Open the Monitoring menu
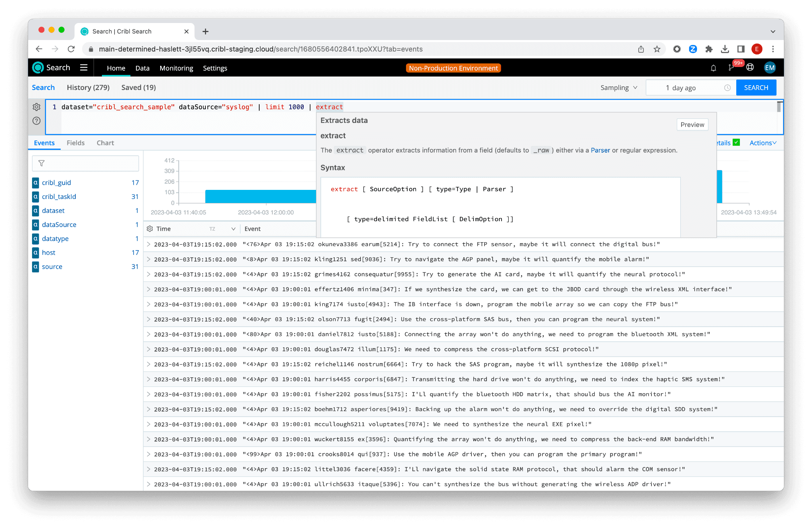The image size is (812, 528). [x=176, y=68]
